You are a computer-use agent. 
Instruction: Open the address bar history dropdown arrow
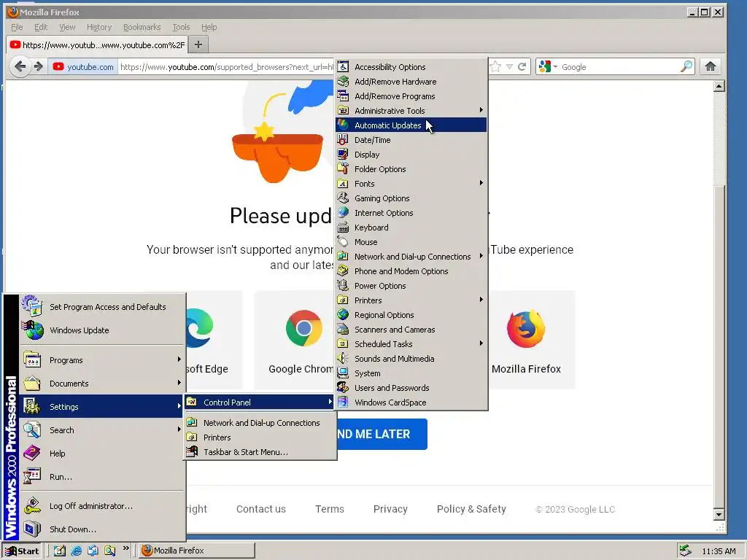coord(509,66)
